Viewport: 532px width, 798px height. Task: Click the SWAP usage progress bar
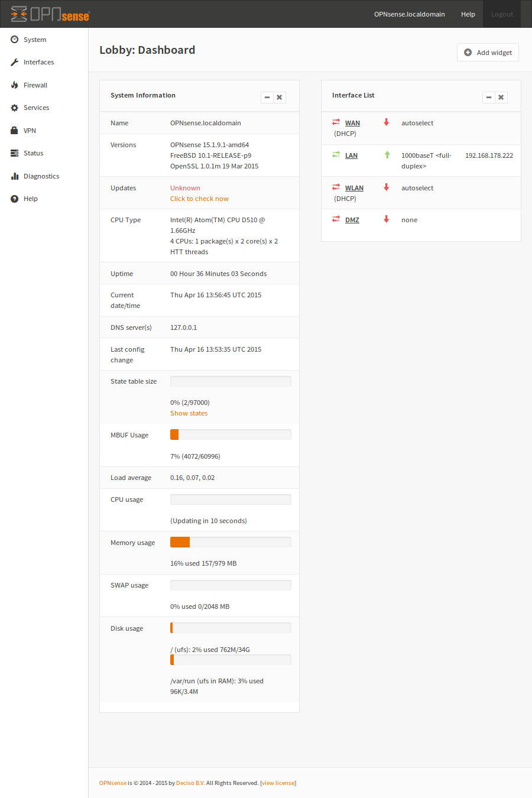tap(231, 585)
